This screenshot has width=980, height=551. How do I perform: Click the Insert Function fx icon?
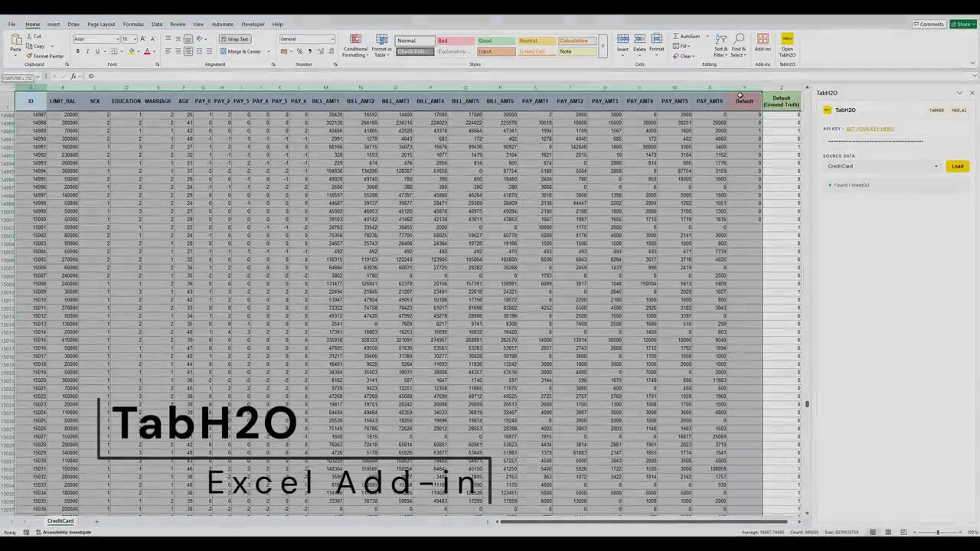pyautogui.click(x=73, y=77)
